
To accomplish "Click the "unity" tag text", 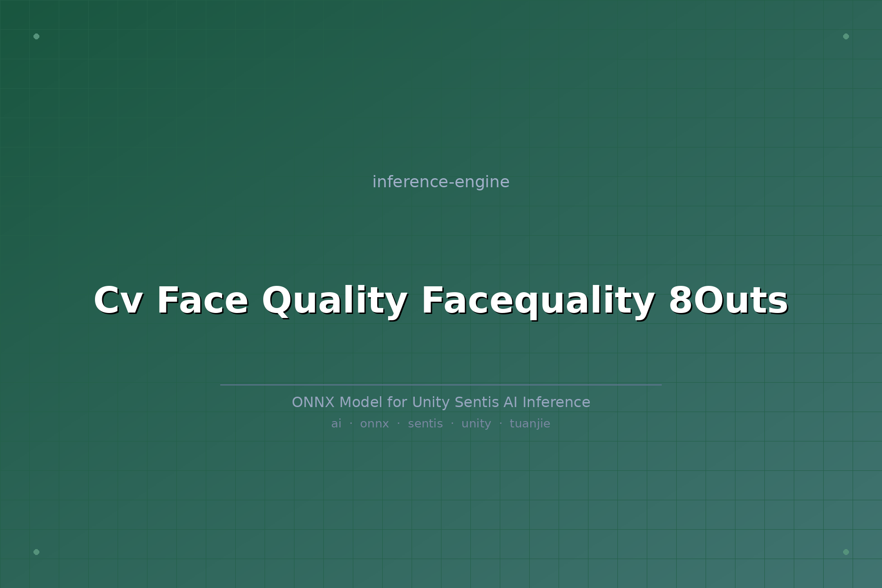I will 476,424.
